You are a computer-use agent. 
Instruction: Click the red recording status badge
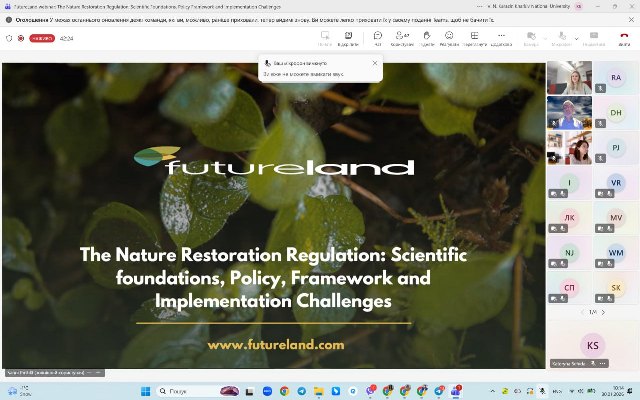41,38
